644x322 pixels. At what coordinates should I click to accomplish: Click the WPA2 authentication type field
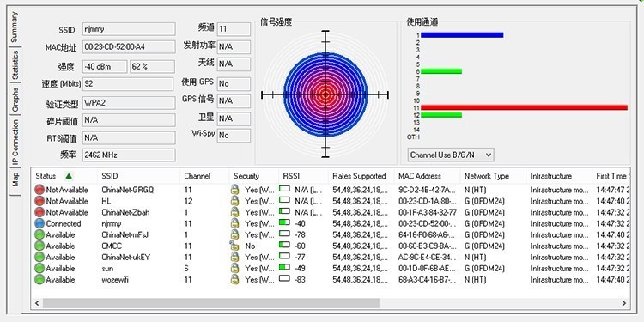pos(129,103)
